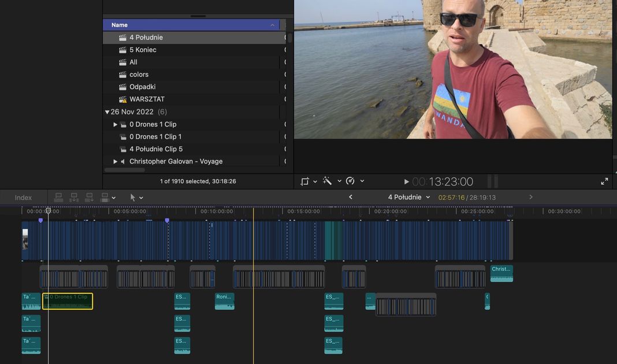This screenshot has width=617, height=364.
Task: Open the crop and transform tool
Action: pos(305,181)
